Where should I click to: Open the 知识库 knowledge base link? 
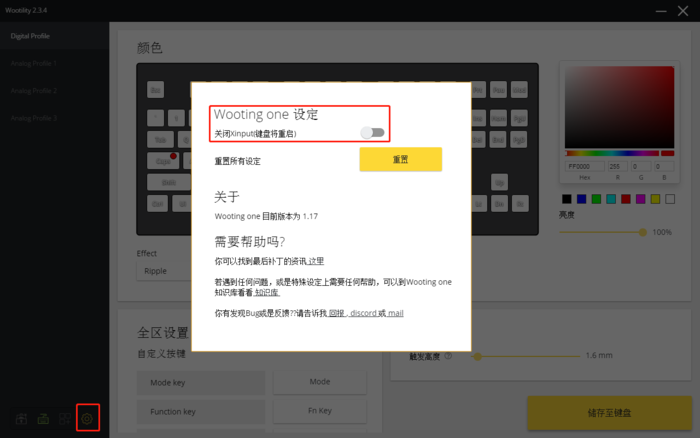pyautogui.click(x=267, y=292)
